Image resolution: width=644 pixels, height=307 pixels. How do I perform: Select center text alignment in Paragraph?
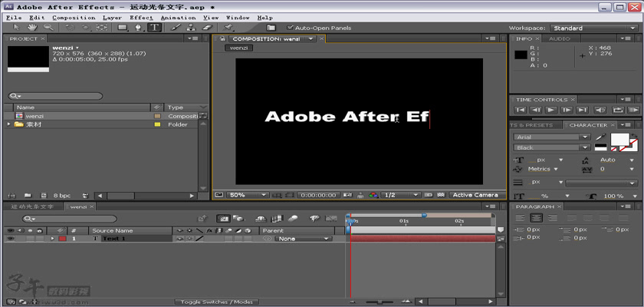pos(537,218)
